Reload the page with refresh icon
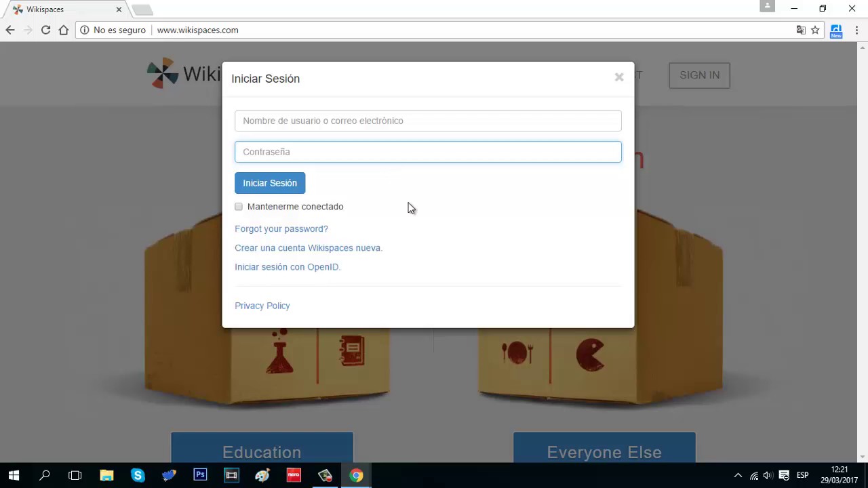The height and width of the screenshot is (488, 868). (45, 30)
